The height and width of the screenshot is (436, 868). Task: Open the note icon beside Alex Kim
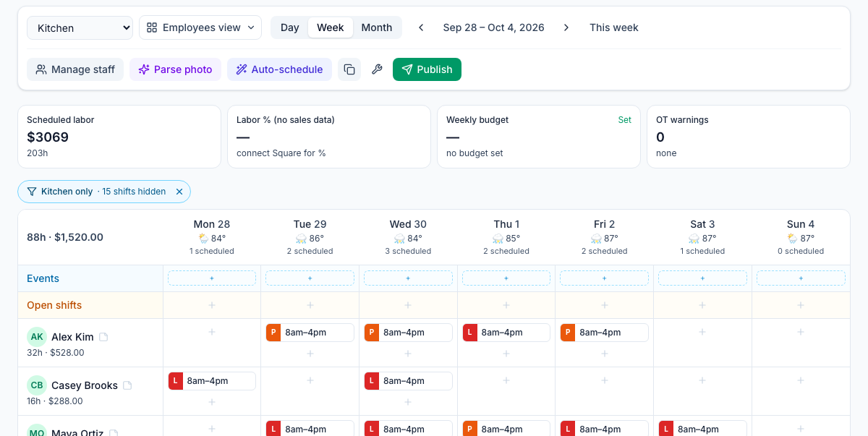(103, 337)
